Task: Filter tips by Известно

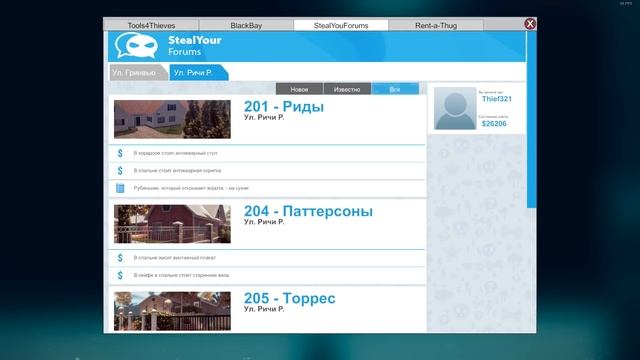Action: tap(347, 89)
